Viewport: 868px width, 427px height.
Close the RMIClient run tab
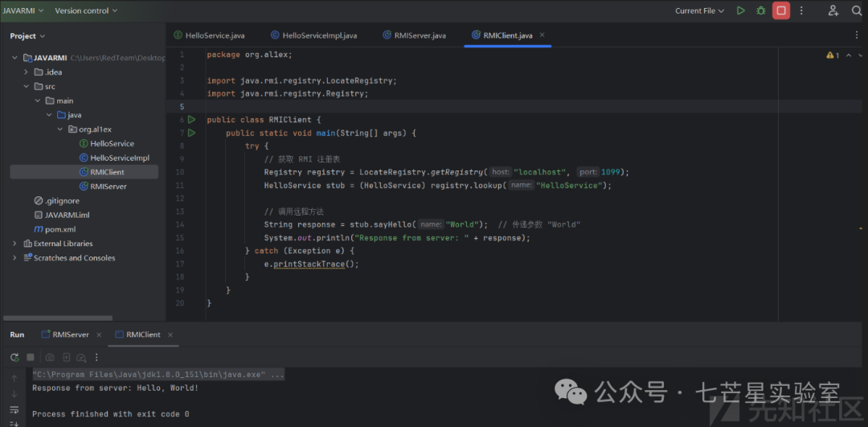[x=170, y=335]
